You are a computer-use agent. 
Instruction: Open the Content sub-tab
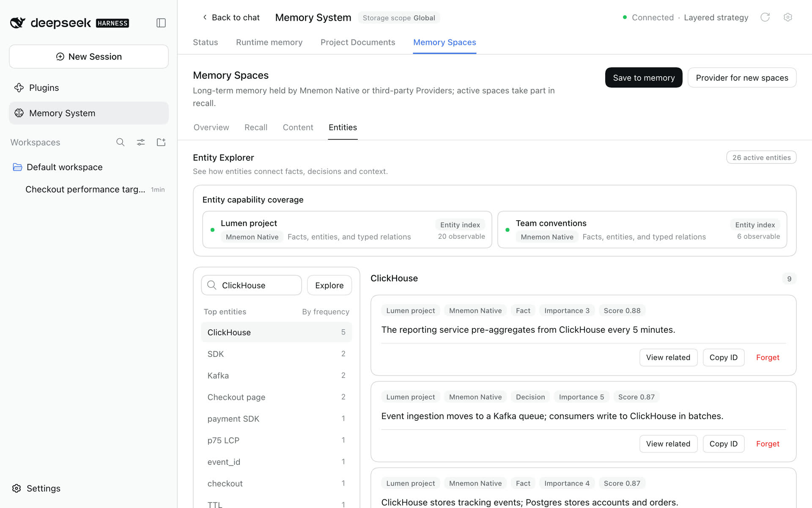point(298,127)
